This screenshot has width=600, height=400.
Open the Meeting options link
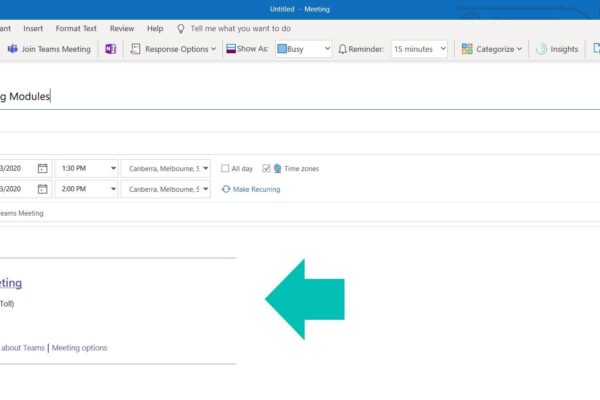tap(80, 348)
